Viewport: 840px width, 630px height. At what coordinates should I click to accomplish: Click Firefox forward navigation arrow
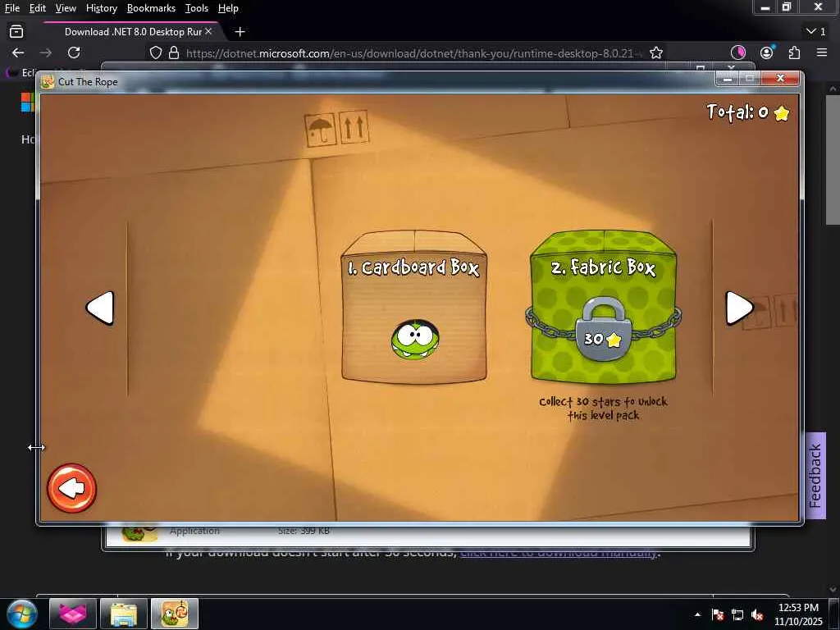(x=46, y=52)
